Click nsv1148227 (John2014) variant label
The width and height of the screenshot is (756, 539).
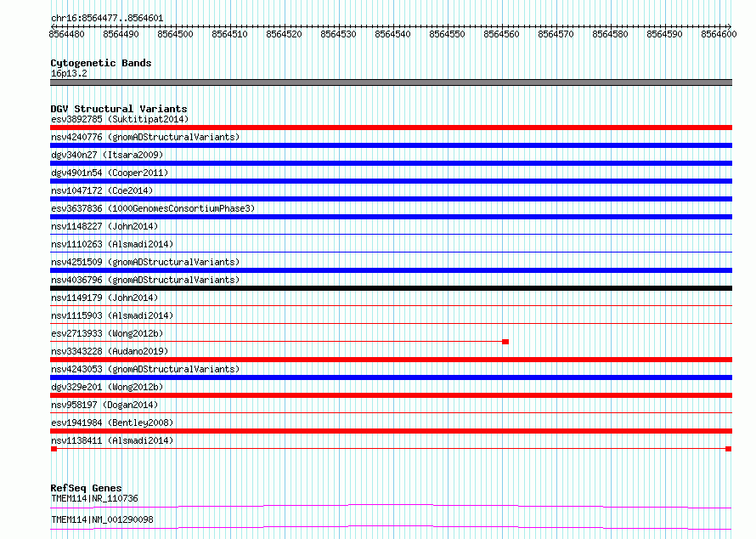(x=104, y=226)
